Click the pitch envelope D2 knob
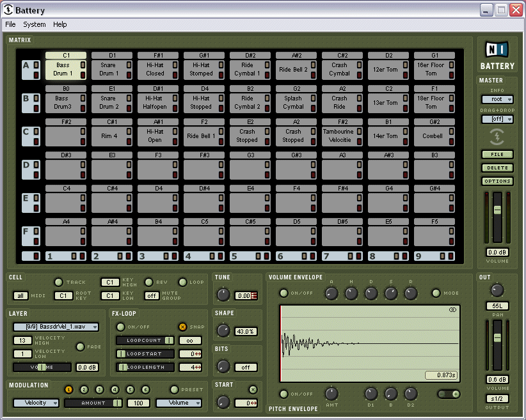 click(x=411, y=394)
